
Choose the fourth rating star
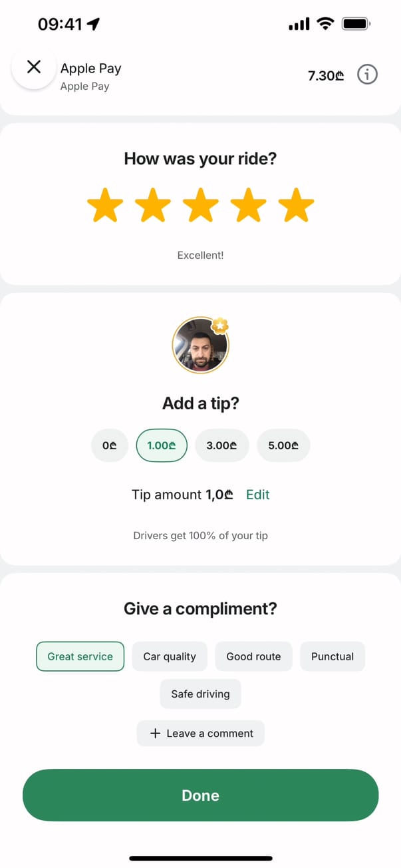[249, 205]
